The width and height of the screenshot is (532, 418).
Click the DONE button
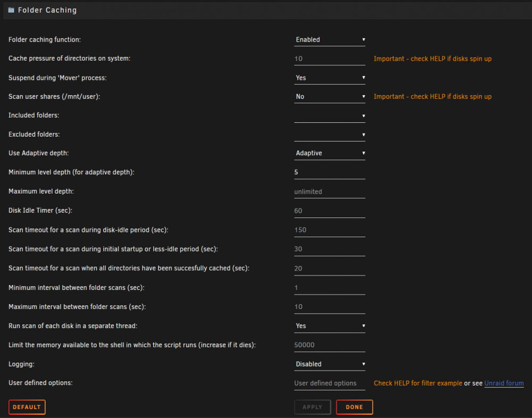pos(354,407)
